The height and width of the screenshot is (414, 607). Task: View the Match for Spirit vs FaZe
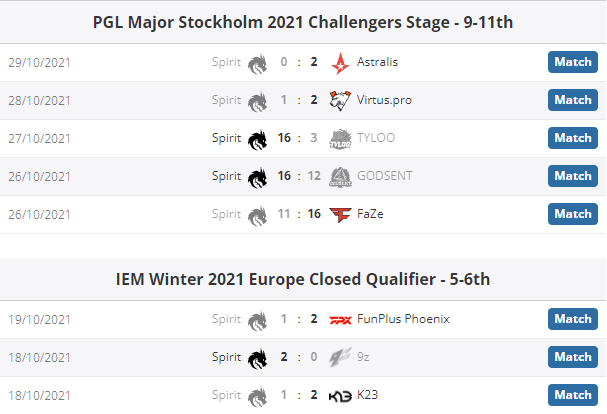point(573,214)
